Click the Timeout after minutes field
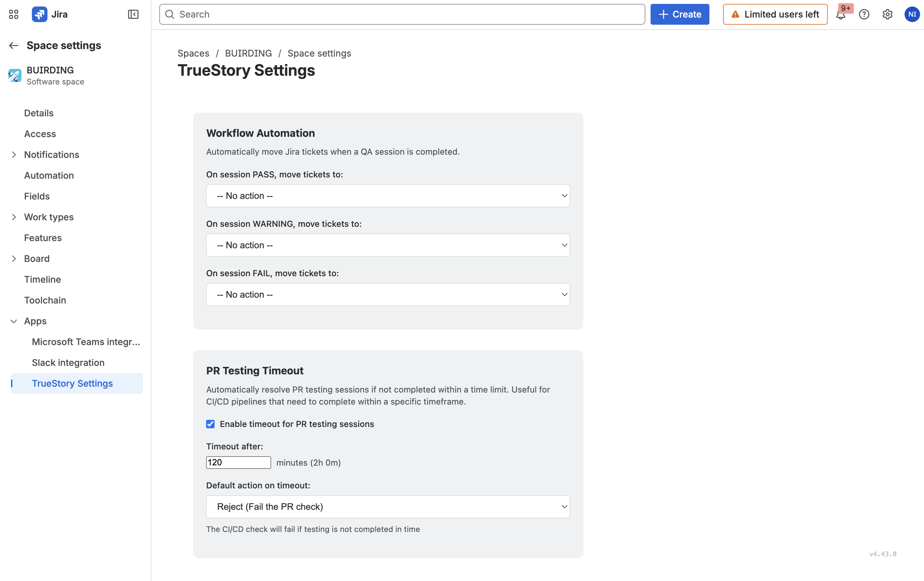Image resolution: width=924 pixels, height=581 pixels. click(x=238, y=462)
